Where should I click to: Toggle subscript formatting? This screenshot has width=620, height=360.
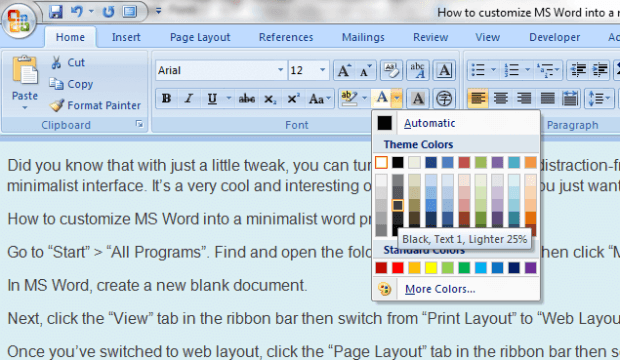270,99
